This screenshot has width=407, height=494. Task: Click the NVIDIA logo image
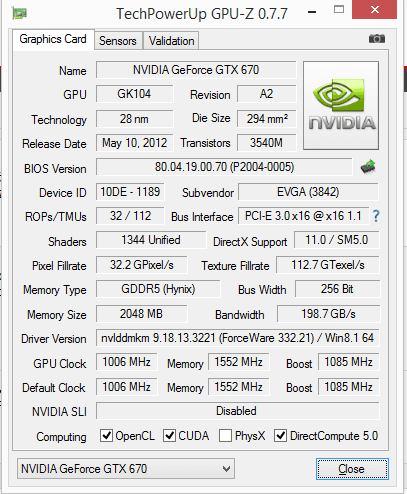(341, 105)
